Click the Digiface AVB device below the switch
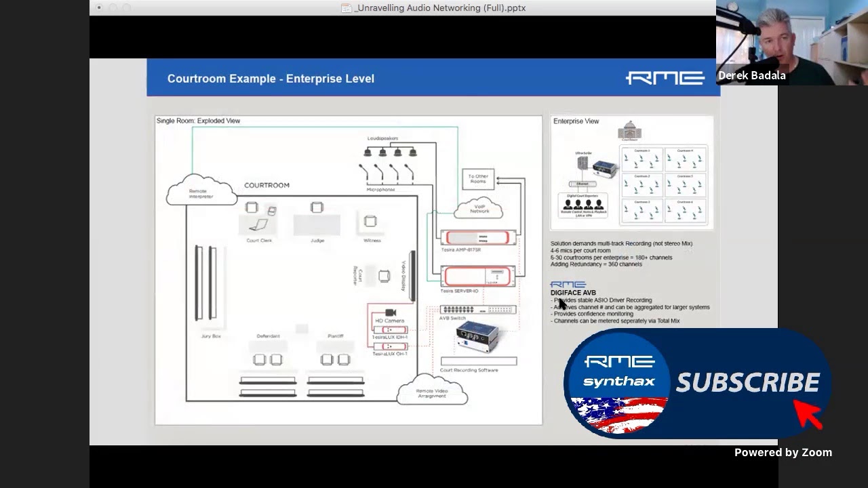This screenshot has height=488, width=868. 477,338
